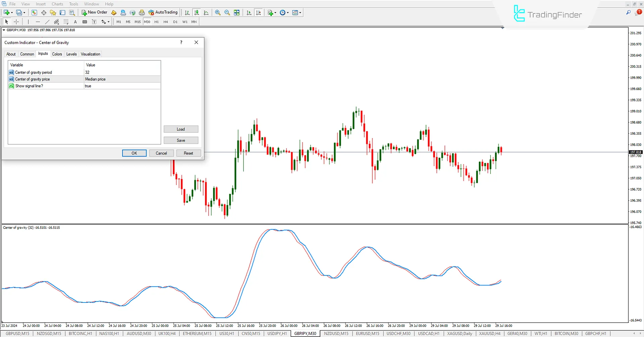644x337 pixels.
Task: Open the Charts menu
Action: (x=57, y=4)
